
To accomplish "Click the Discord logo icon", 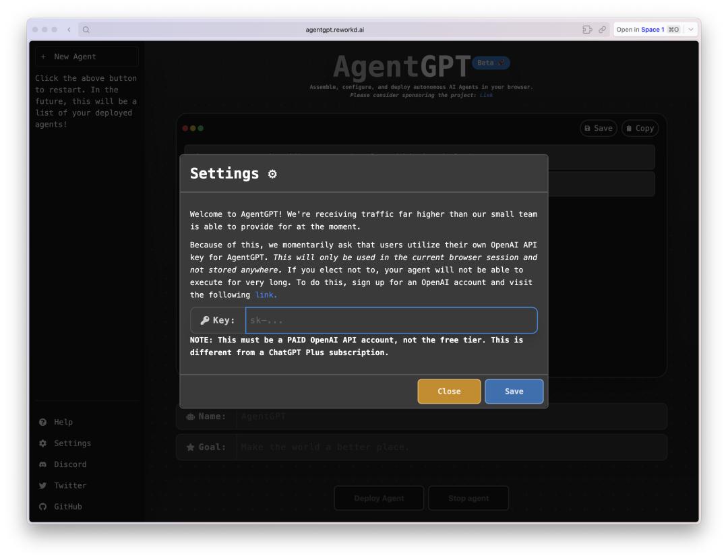I will tap(42, 464).
